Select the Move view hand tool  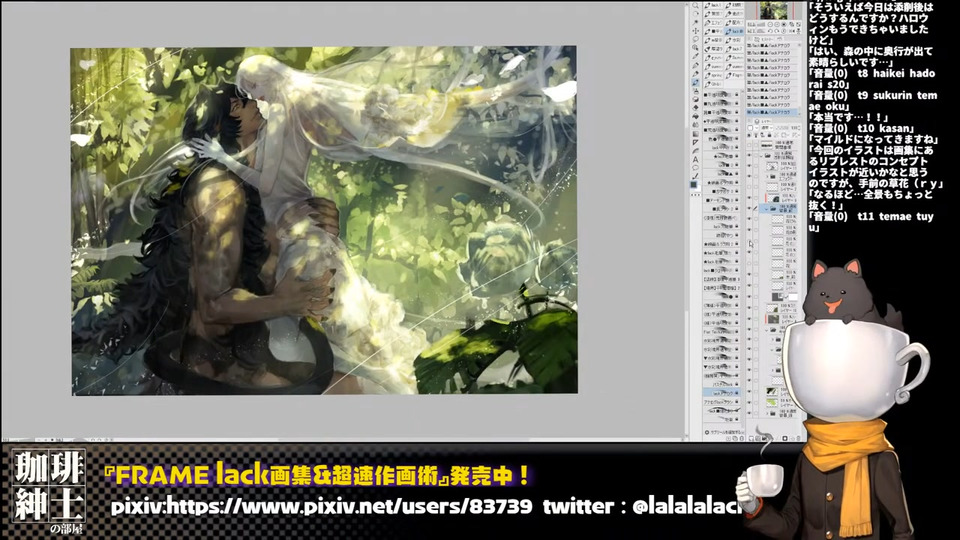[696, 13]
